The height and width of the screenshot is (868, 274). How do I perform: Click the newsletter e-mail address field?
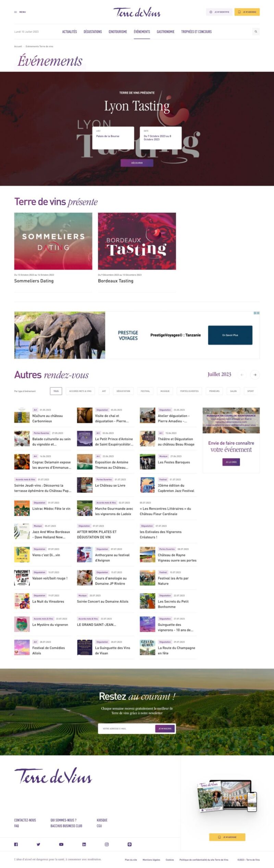click(x=127, y=728)
